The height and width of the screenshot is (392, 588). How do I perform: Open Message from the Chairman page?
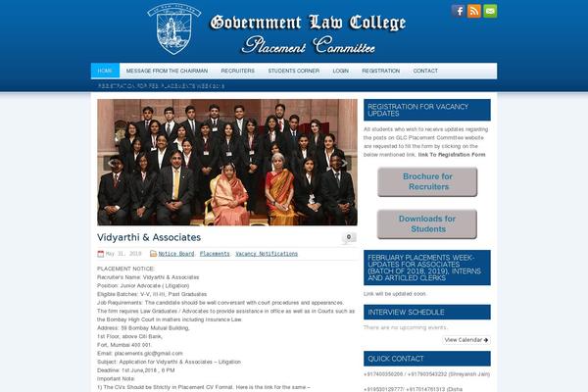(167, 71)
